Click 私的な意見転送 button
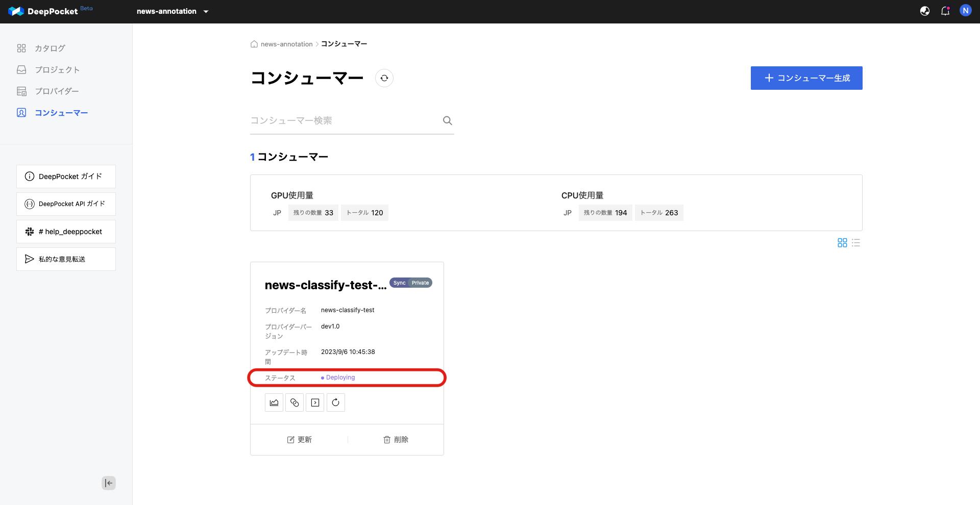The width and height of the screenshot is (980, 505). pyautogui.click(x=66, y=259)
